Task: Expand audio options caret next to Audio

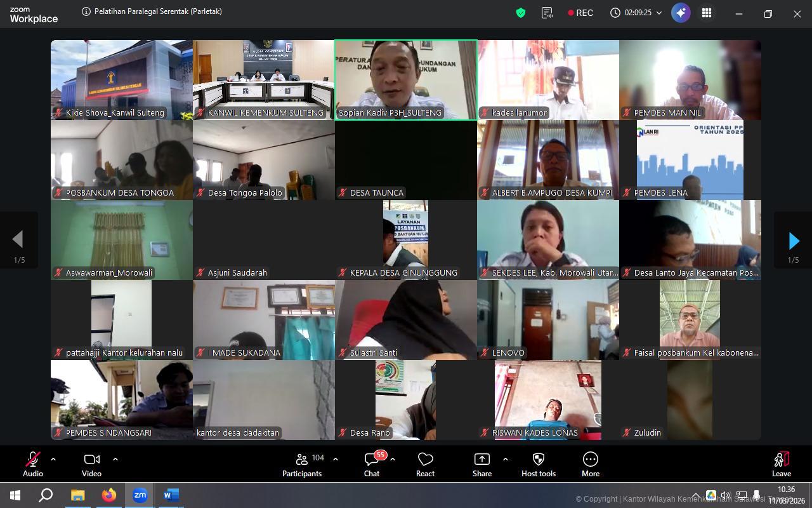Action: coord(53,458)
